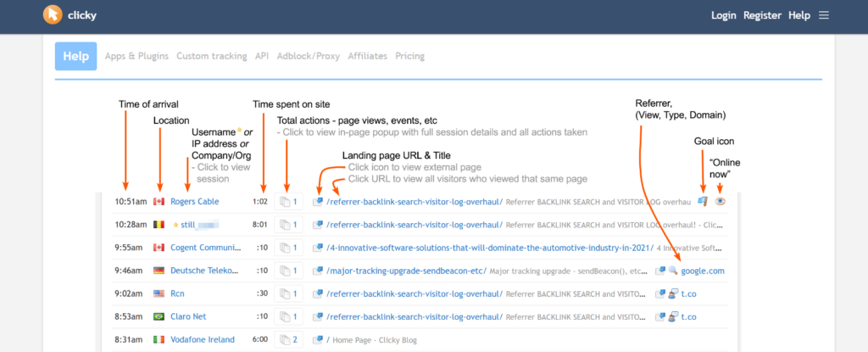Image resolution: width=868 pixels, height=352 pixels.
Task: Click the 10:51am arrival time
Action: 131,202
